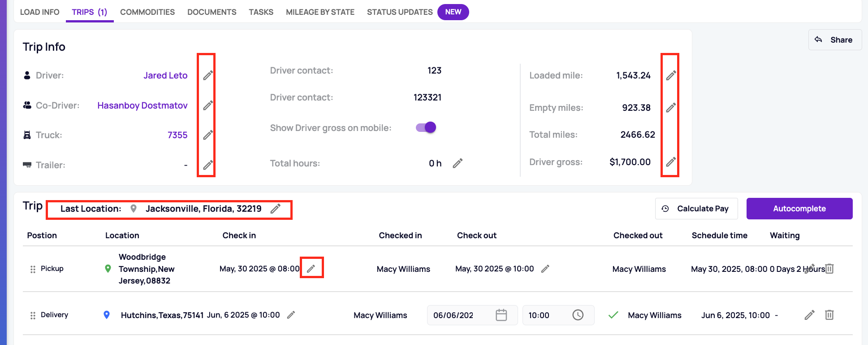This screenshot has height=345, width=868.
Task: Edit the Truck 7355 assignment
Action: tap(207, 135)
